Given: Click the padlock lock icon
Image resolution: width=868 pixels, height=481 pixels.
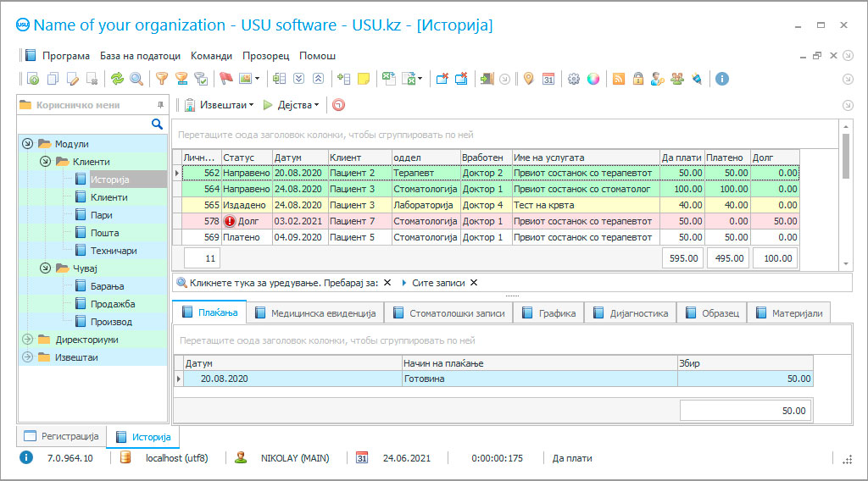Looking at the screenshot, I should pyautogui.click(x=637, y=79).
